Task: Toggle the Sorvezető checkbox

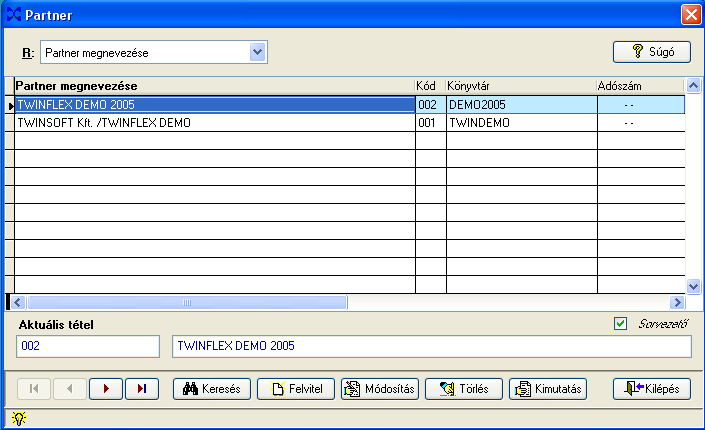Action: tap(620, 323)
